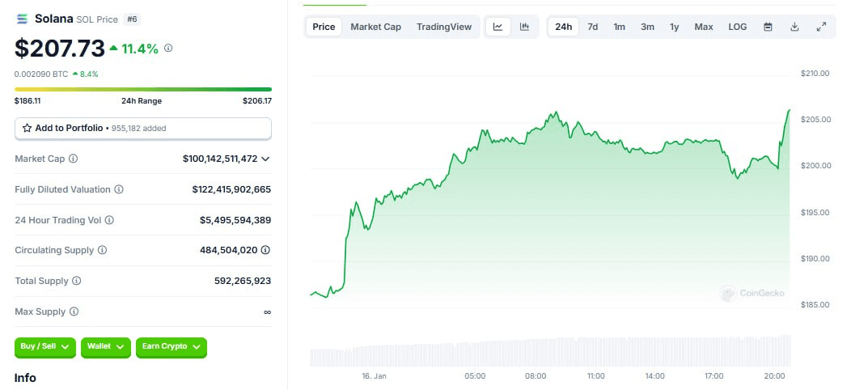This screenshot has width=868, height=390.
Task: Click the info icon beside 484,504,020
Action: pos(265,250)
